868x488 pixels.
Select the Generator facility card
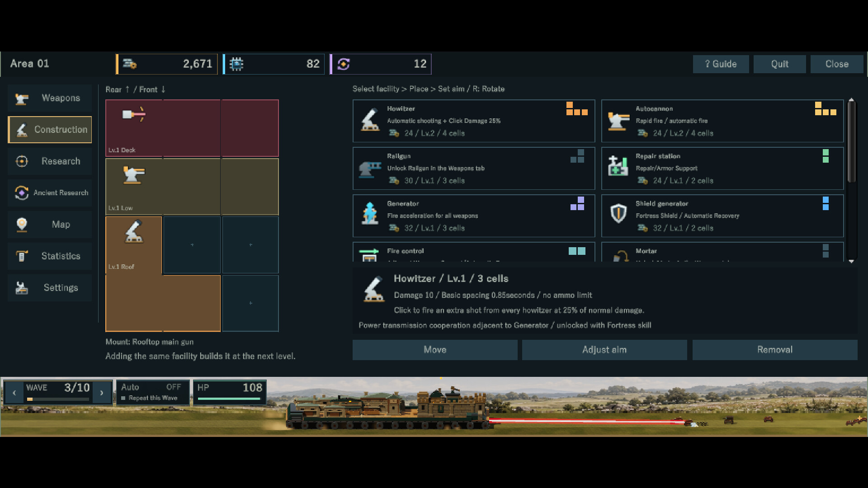[x=474, y=216]
